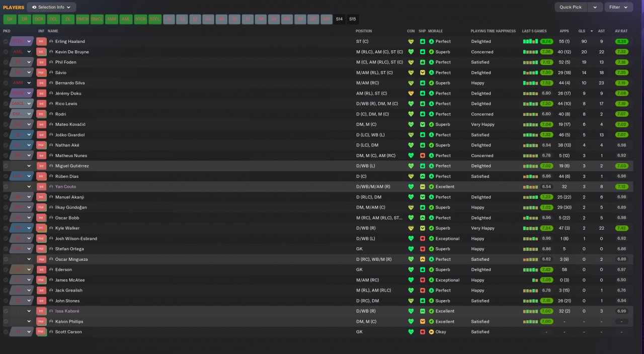Click Issa Kaboré's morale icon
Viewport: 644px width, 354px height.
point(431,311)
